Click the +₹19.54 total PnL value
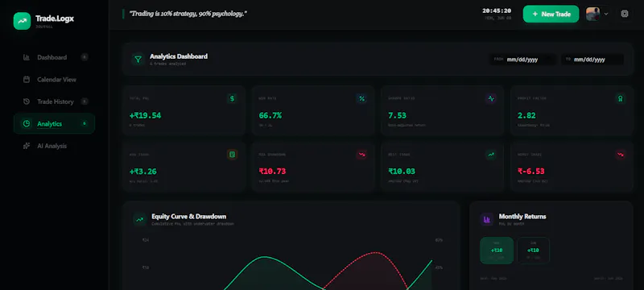The width and height of the screenshot is (644, 290). click(x=145, y=115)
